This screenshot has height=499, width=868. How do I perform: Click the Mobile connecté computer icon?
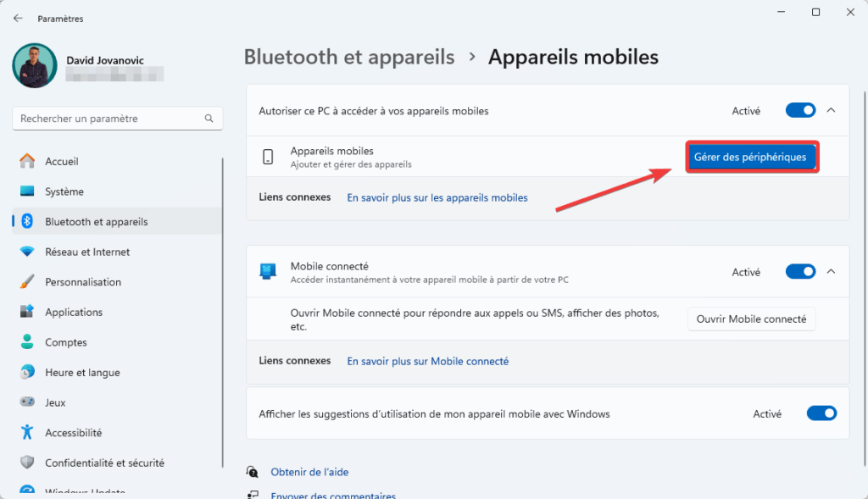pyautogui.click(x=268, y=272)
